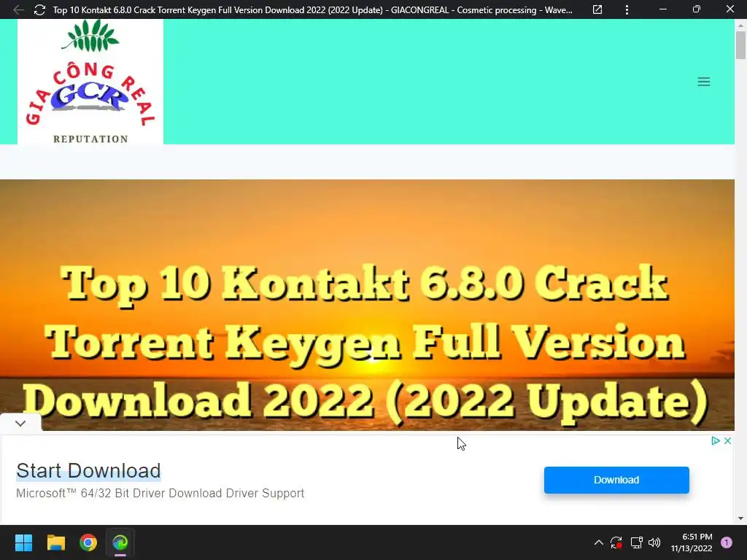Click the blue Download button
The image size is (747, 560).
[x=616, y=480]
